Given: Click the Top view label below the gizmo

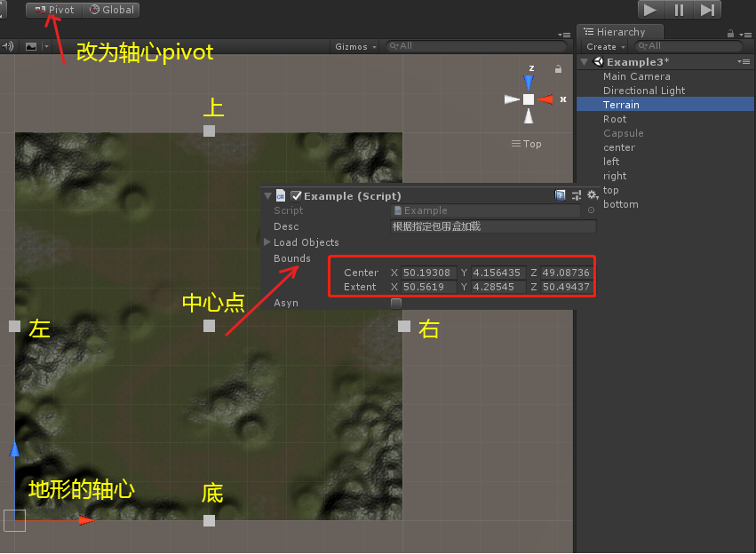Looking at the screenshot, I should [x=526, y=143].
